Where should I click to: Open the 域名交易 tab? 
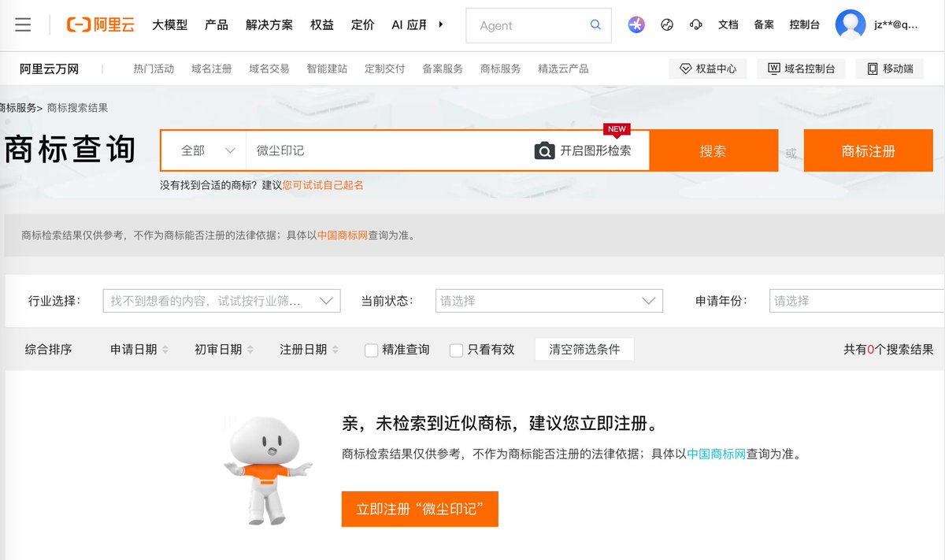tap(269, 69)
